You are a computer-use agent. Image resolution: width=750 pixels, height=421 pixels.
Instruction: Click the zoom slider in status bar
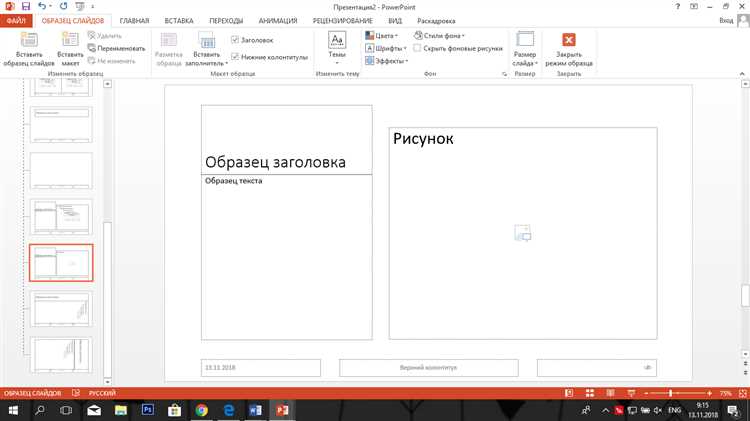(669, 394)
